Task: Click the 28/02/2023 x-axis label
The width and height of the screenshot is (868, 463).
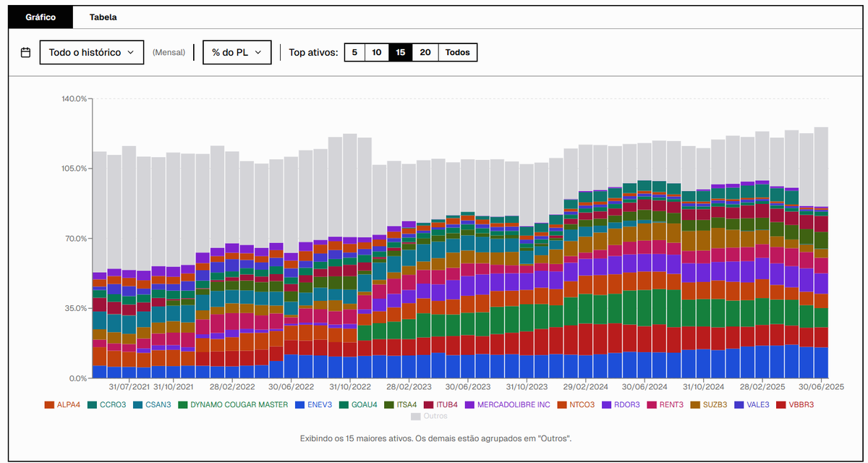Action: click(409, 387)
